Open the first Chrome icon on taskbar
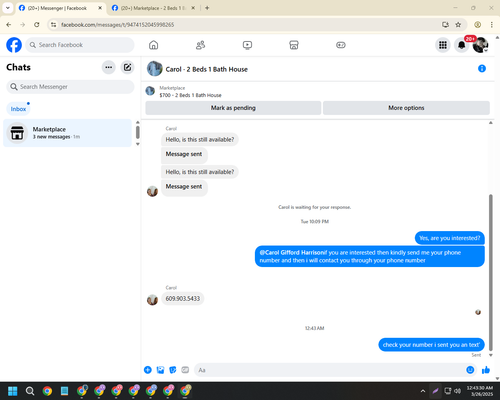500x400 pixels. point(47,391)
